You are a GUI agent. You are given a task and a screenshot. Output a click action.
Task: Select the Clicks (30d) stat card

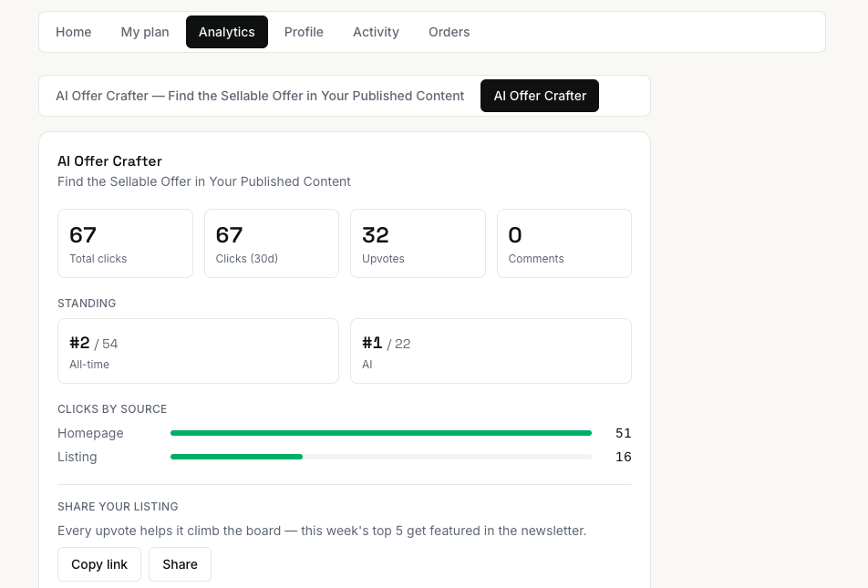pyautogui.click(x=272, y=243)
